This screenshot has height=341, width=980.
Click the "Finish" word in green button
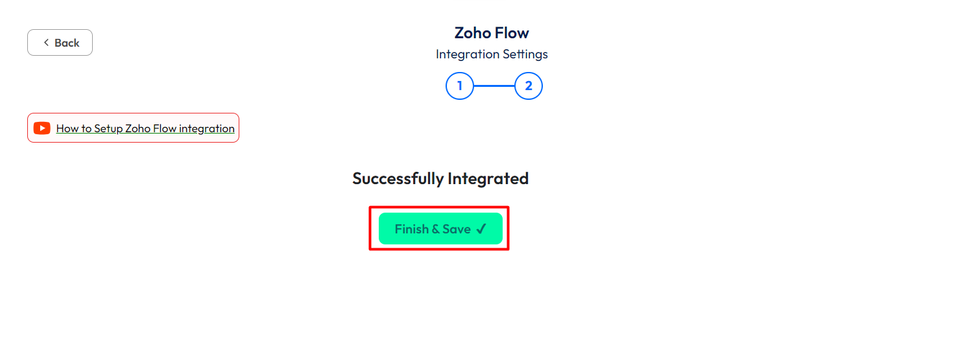tap(411, 229)
